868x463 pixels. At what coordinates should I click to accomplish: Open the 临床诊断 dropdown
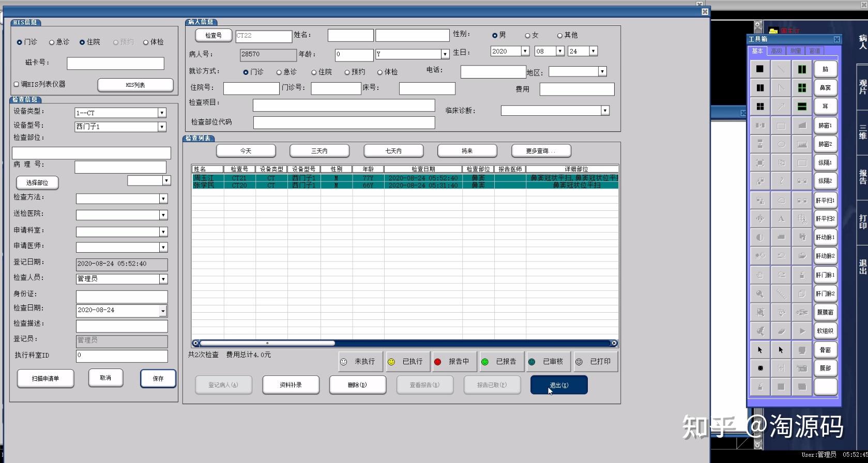point(605,111)
